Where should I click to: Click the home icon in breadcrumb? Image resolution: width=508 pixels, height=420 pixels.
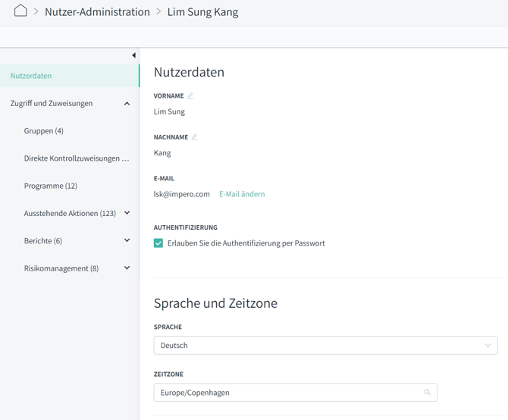click(x=20, y=11)
